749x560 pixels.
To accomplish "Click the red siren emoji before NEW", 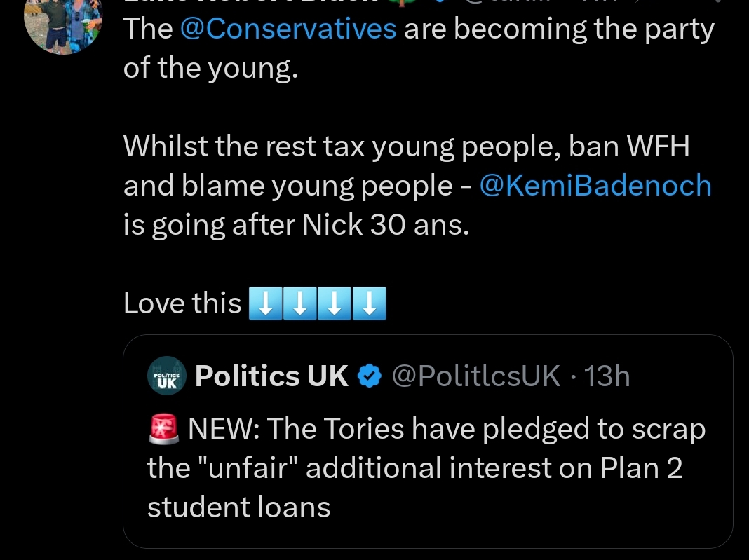I will tap(164, 429).
